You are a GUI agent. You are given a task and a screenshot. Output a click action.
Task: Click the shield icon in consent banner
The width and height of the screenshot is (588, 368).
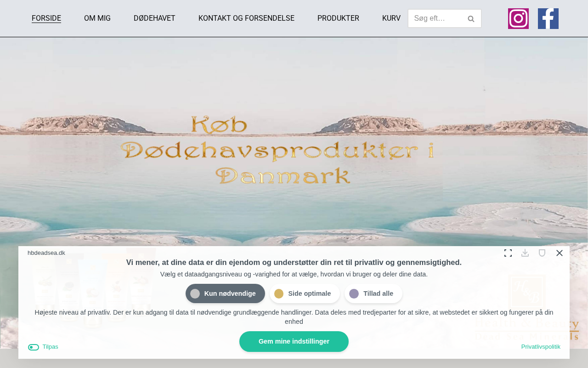click(x=542, y=253)
